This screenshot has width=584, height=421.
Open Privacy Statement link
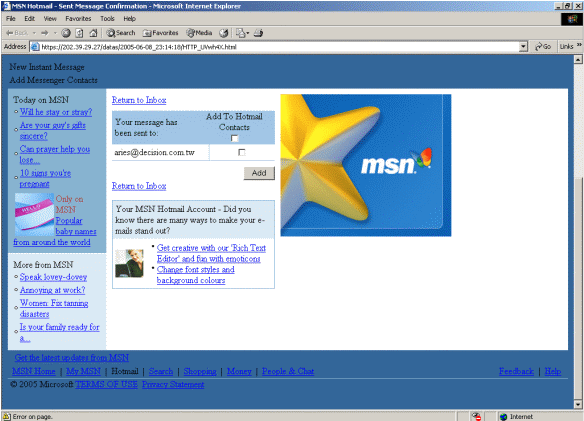coord(173,384)
